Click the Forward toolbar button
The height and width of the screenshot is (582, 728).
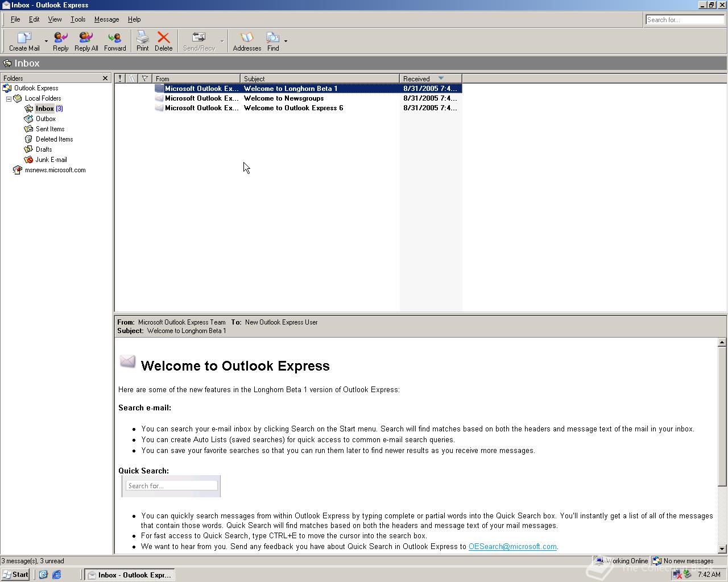(x=115, y=41)
